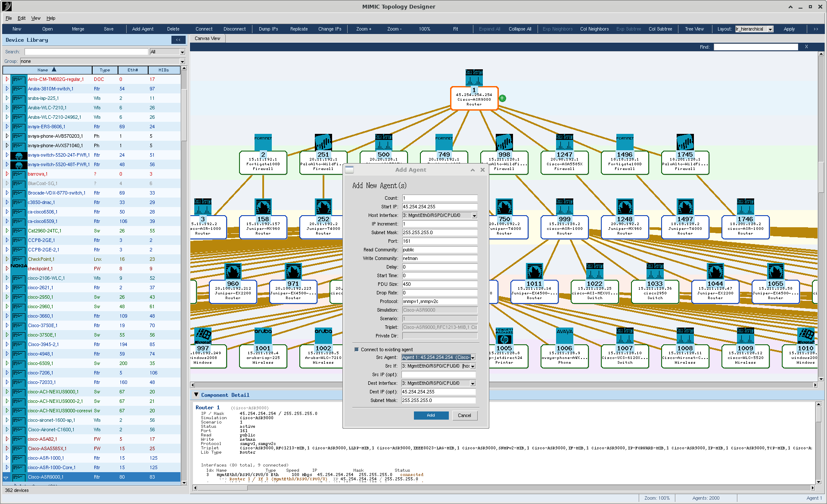Screen dimensions: 827x504
Task: Collapse the Component Detail section triangle
Action: (x=196, y=395)
